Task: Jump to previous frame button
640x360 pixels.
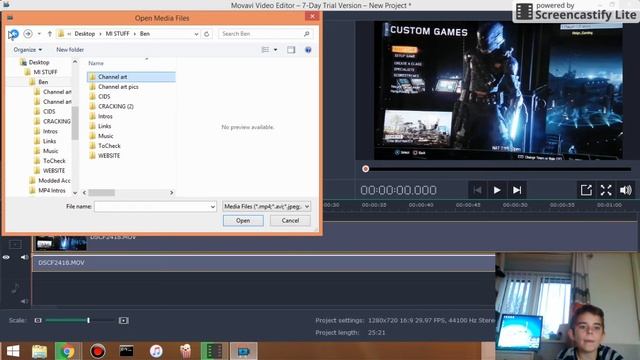Action: [477, 190]
